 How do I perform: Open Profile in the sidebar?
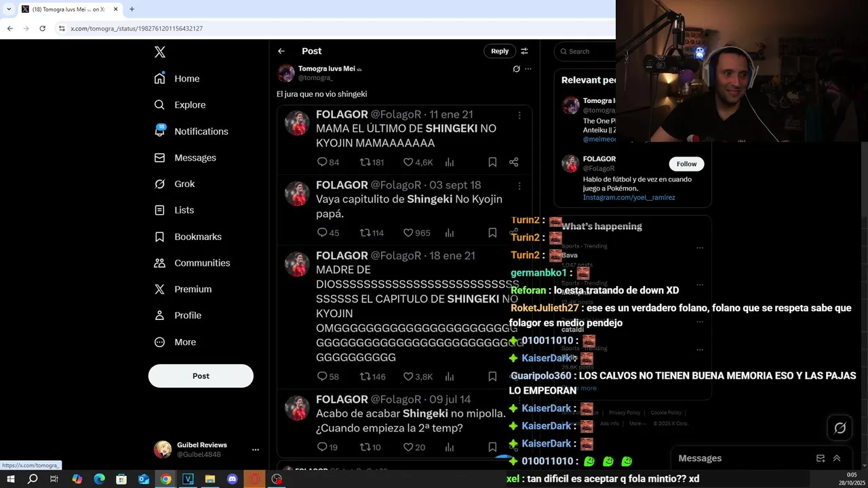(x=178, y=316)
